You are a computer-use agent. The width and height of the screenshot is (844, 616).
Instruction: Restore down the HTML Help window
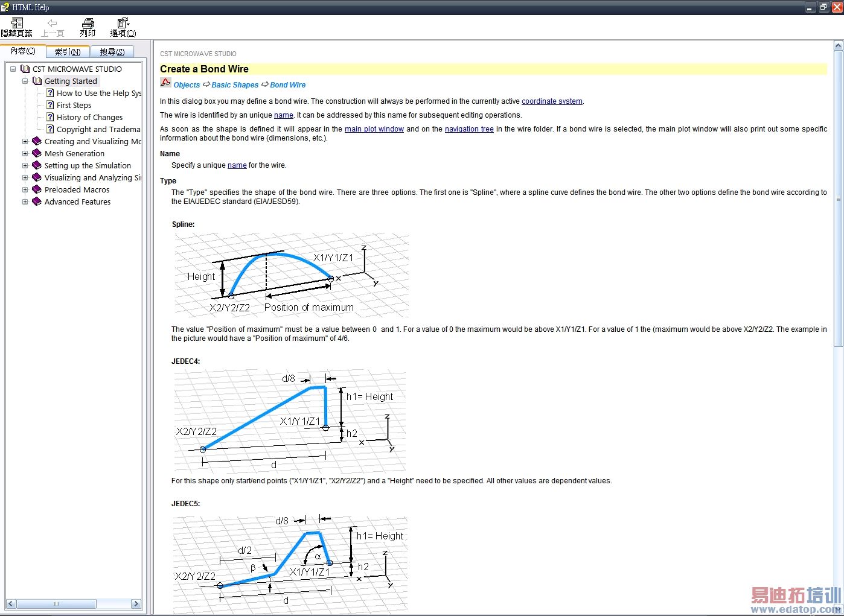[823, 7]
